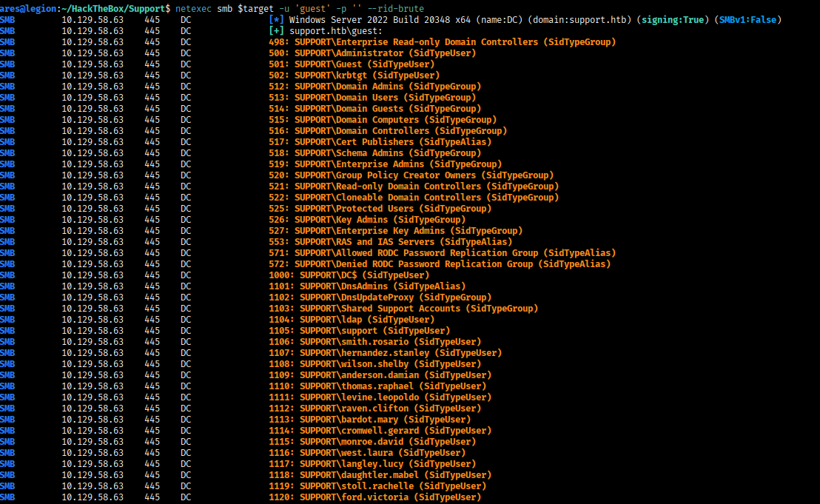The width and height of the screenshot is (820, 504).
Task: Click '498: Enterprise Read-only Domain Controllers' entry
Action: tap(443, 42)
